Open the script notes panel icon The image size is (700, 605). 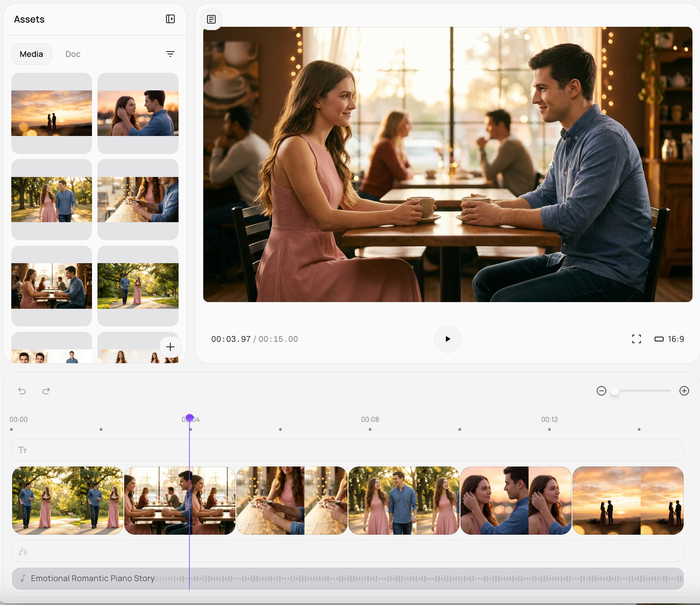tap(211, 19)
